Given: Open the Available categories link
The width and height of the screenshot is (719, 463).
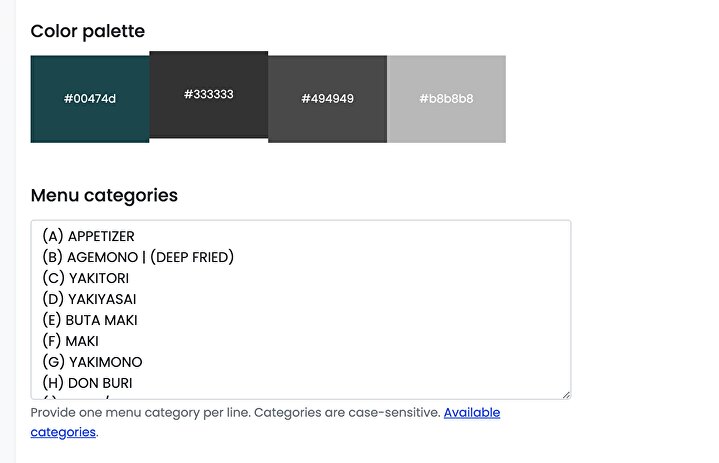Looking at the screenshot, I should [x=471, y=412].
